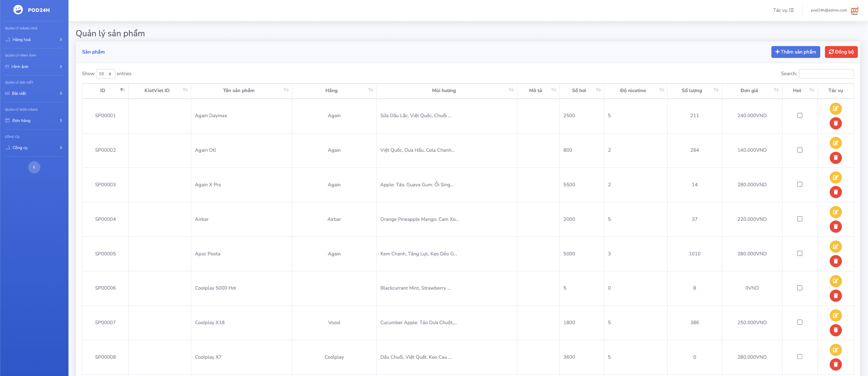Edit product SP00006 Coolplay 5000 Hơi
Viewport: 868px width, 376px height.
pos(835,281)
